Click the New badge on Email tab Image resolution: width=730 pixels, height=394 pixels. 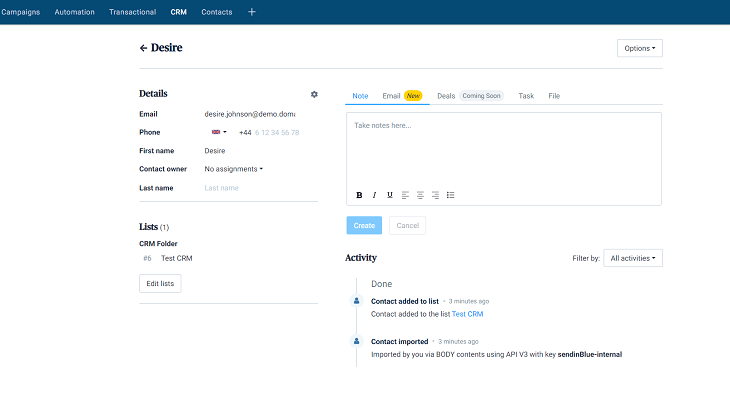(413, 96)
